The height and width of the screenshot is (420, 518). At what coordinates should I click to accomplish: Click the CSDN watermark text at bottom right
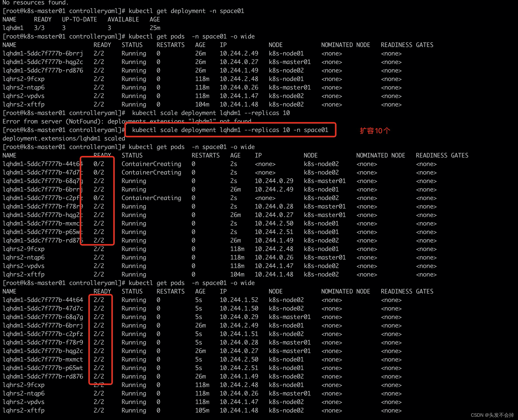(x=492, y=415)
